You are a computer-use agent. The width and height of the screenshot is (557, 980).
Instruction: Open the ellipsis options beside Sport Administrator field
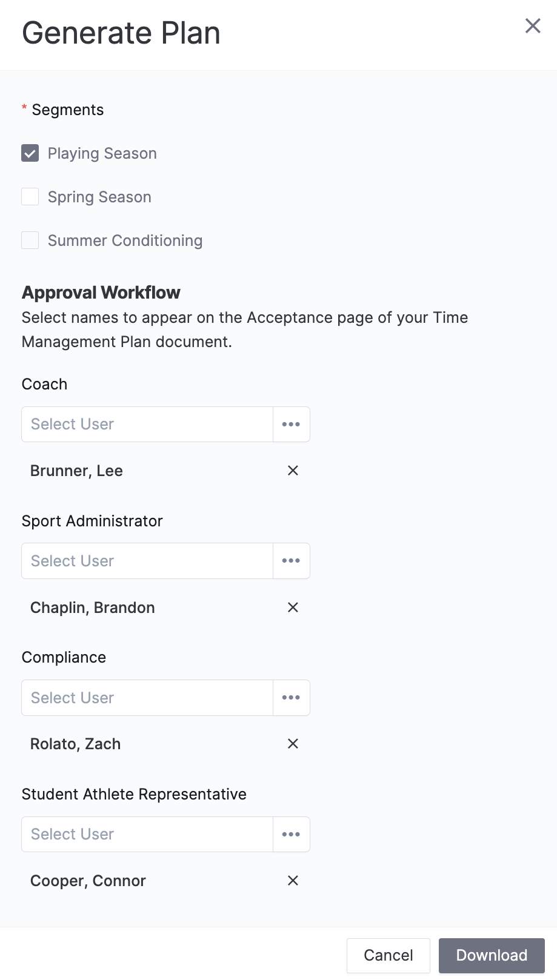pyautogui.click(x=292, y=560)
